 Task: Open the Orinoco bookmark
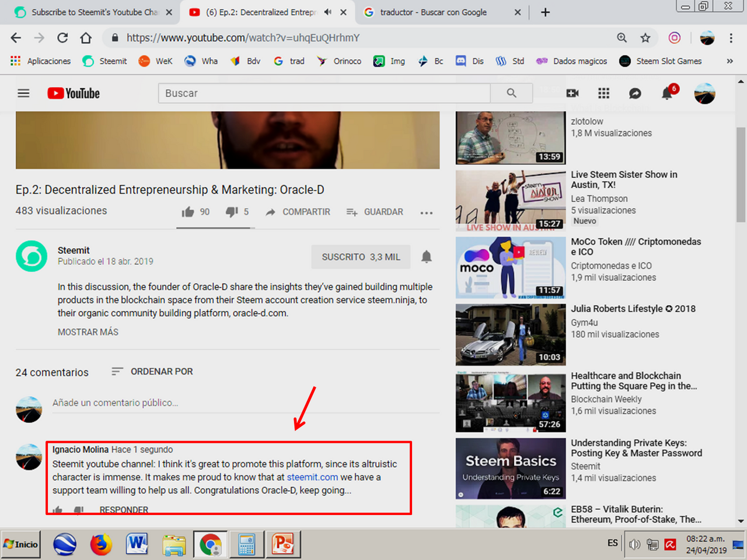click(x=339, y=61)
